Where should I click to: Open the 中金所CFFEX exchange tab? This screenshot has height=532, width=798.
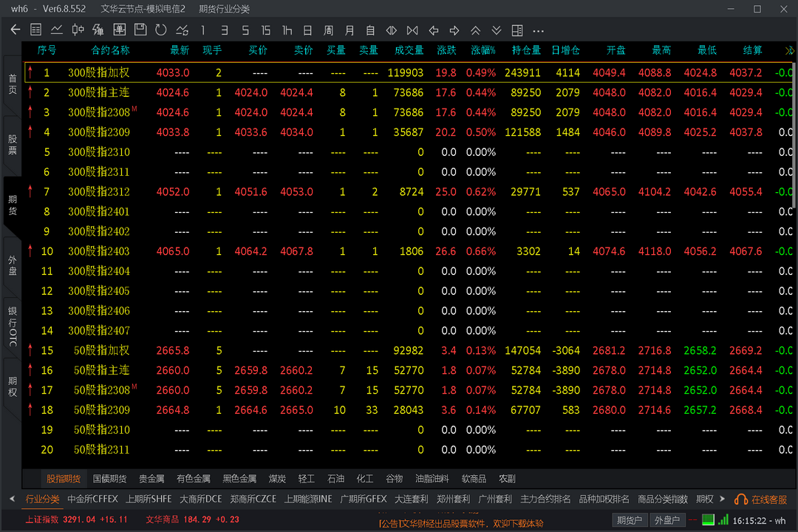(92, 499)
